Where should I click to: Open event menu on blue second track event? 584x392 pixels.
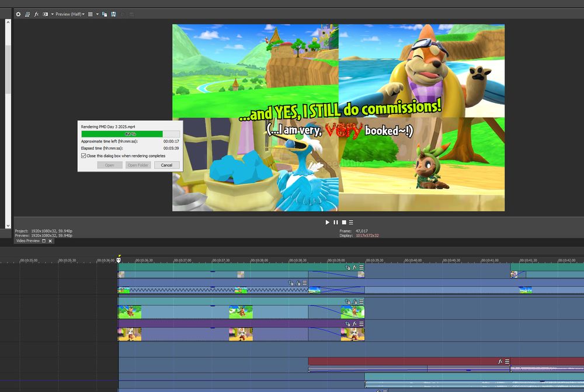click(305, 283)
